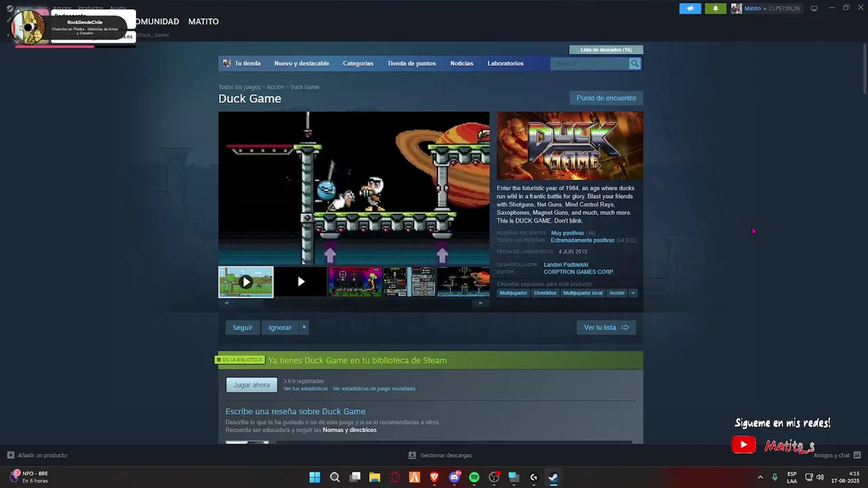Open the Noticias tab

click(462, 63)
